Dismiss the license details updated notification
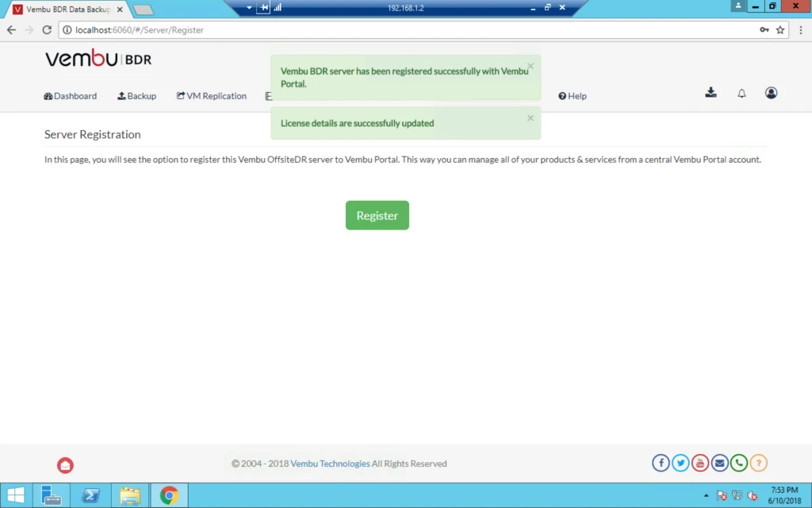812x508 pixels. pyautogui.click(x=530, y=118)
